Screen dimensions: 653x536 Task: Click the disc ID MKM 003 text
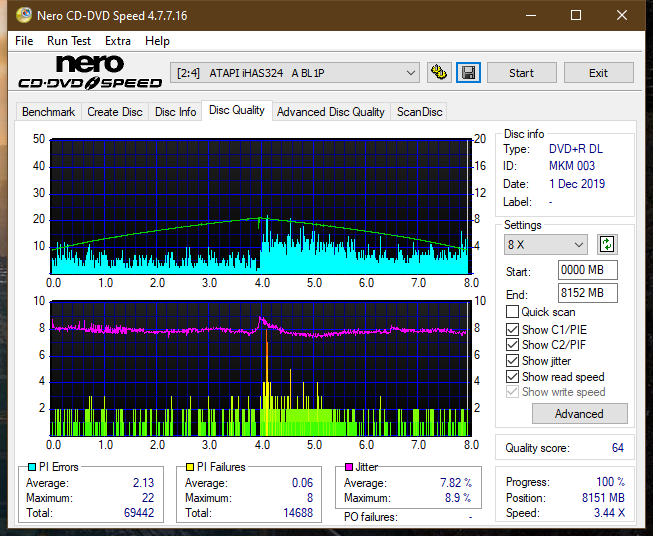(572, 166)
